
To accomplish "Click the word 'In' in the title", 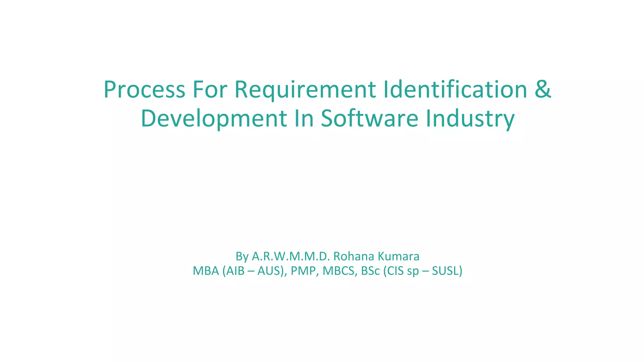I will [x=304, y=119].
